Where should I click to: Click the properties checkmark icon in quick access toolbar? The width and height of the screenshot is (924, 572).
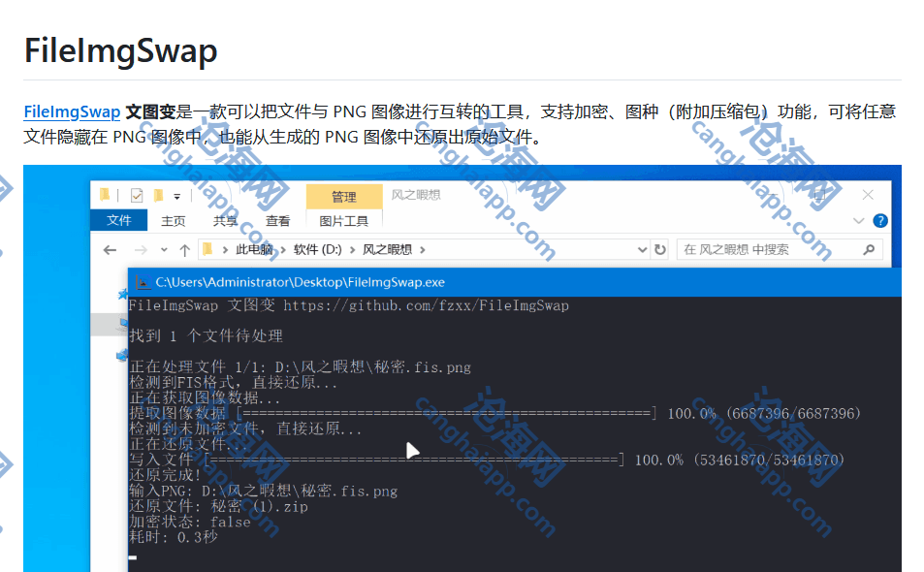coord(137,196)
